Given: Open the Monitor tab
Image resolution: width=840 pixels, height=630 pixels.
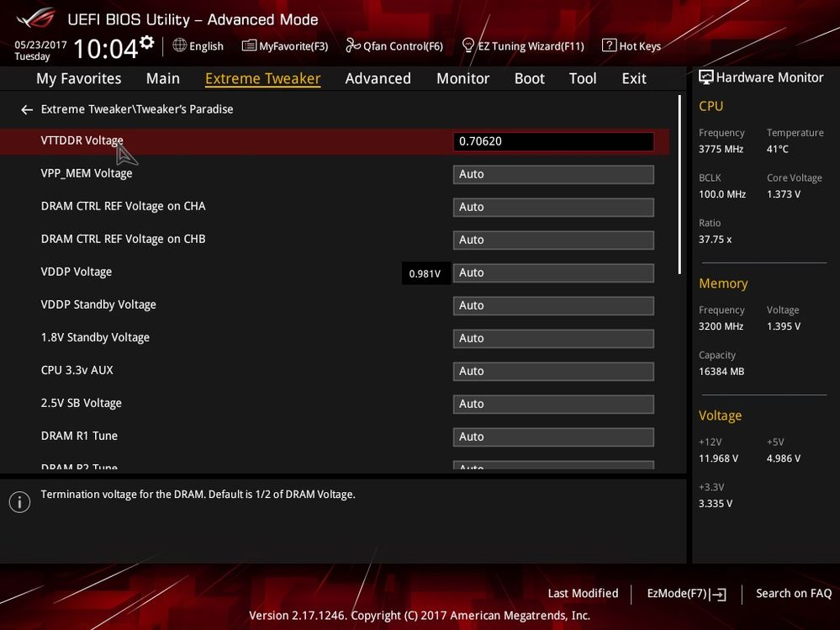Looking at the screenshot, I should (x=462, y=78).
